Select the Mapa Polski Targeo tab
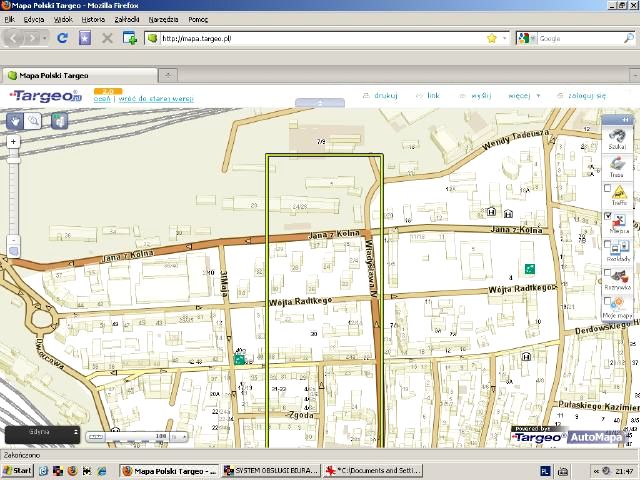640x480 pixels. pyautogui.click(x=80, y=76)
